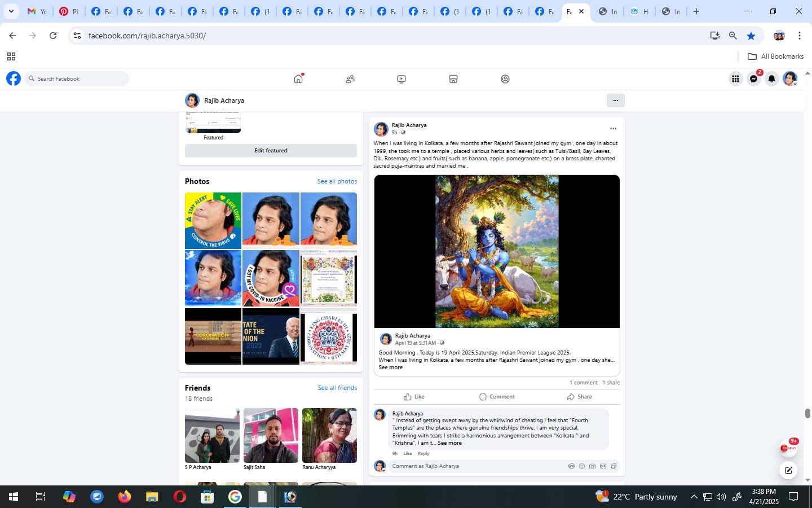This screenshot has width=812, height=508.
Task: Open Facebook home feed icon
Action: 298,79
